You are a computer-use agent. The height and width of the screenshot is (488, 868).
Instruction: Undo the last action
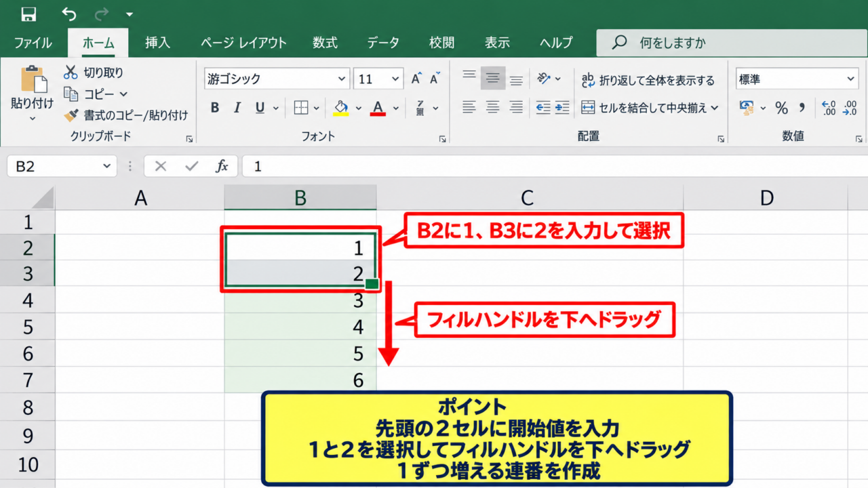tap(68, 14)
